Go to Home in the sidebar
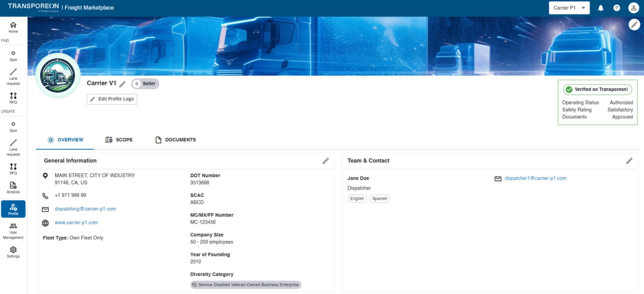The height and width of the screenshot is (294, 644). click(x=13, y=27)
